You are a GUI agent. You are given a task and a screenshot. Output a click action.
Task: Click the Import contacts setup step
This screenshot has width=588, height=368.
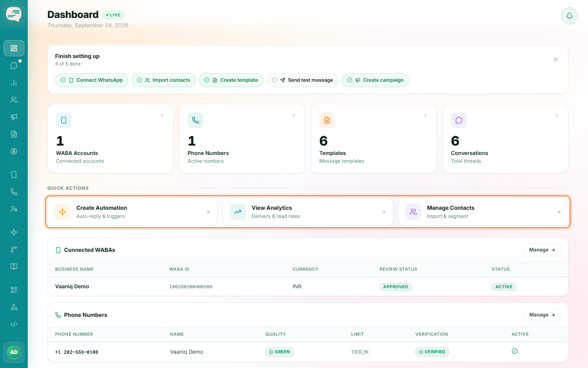coord(163,80)
